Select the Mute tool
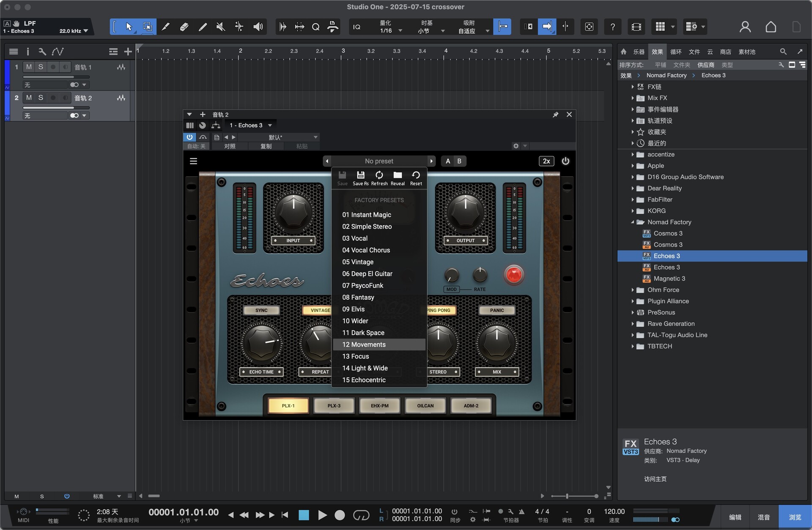 pos(221,27)
